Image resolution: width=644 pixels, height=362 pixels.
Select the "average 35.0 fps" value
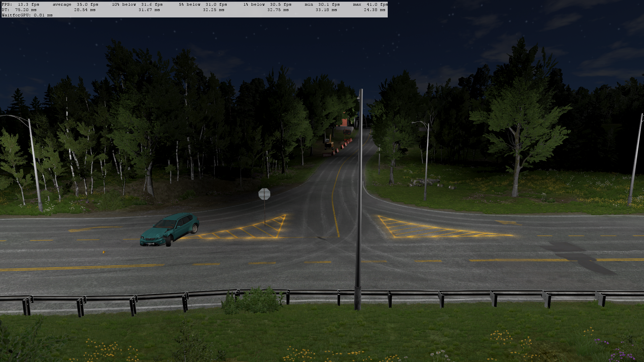pyautogui.click(x=75, y=4)
